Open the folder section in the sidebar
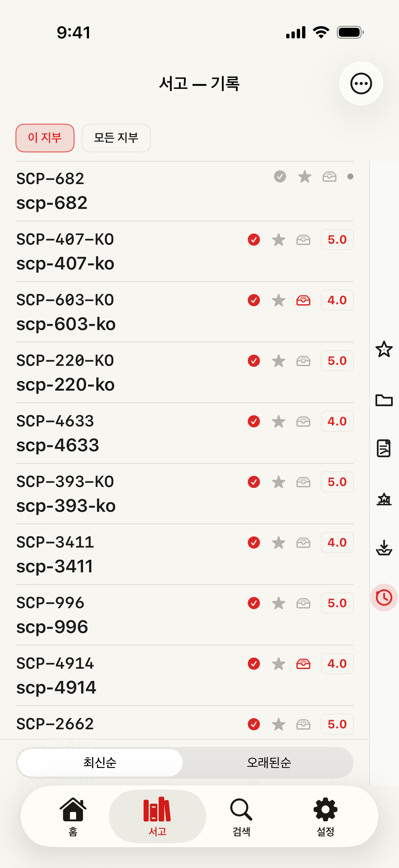This screenshot has height=868, width=399. click(384, 400)
